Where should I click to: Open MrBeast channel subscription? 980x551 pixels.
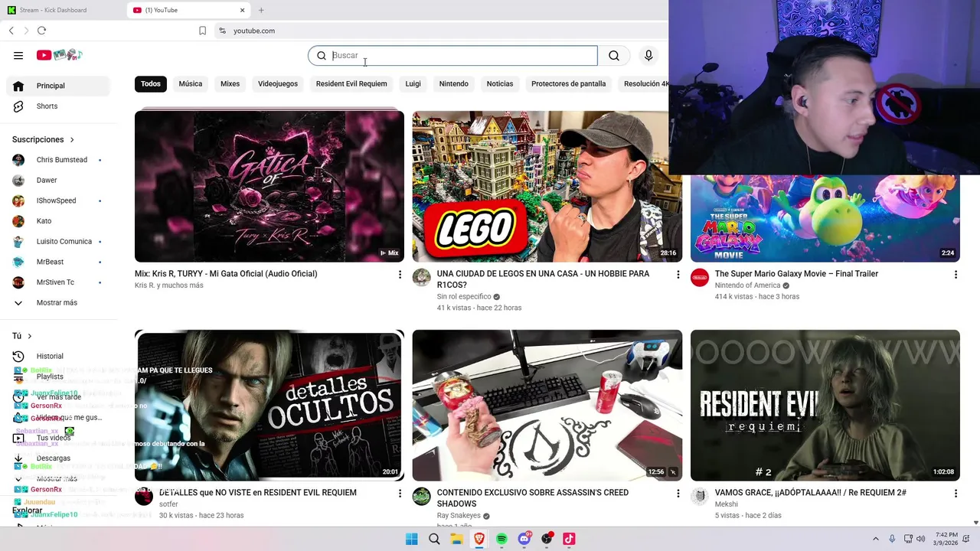tap(58, 262)
